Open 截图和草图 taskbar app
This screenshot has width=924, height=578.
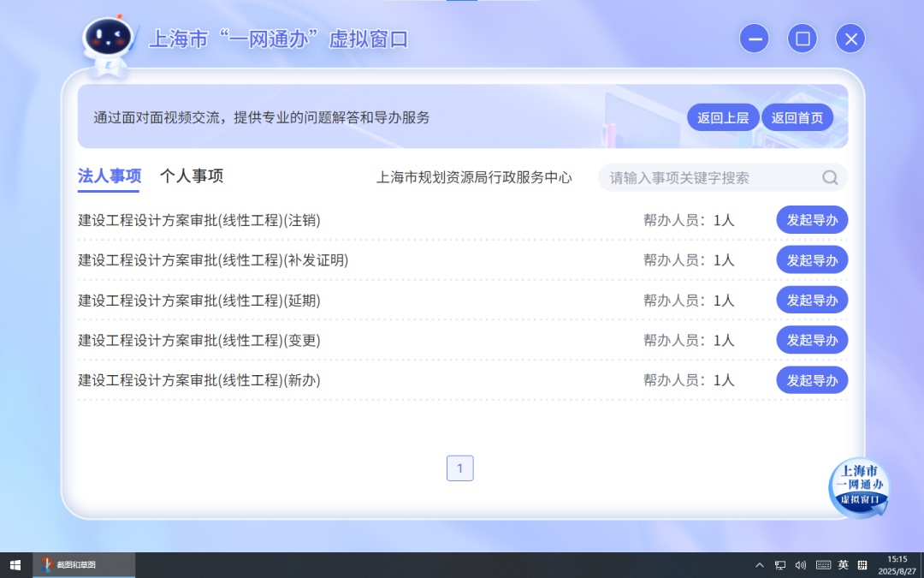[84, 565]
